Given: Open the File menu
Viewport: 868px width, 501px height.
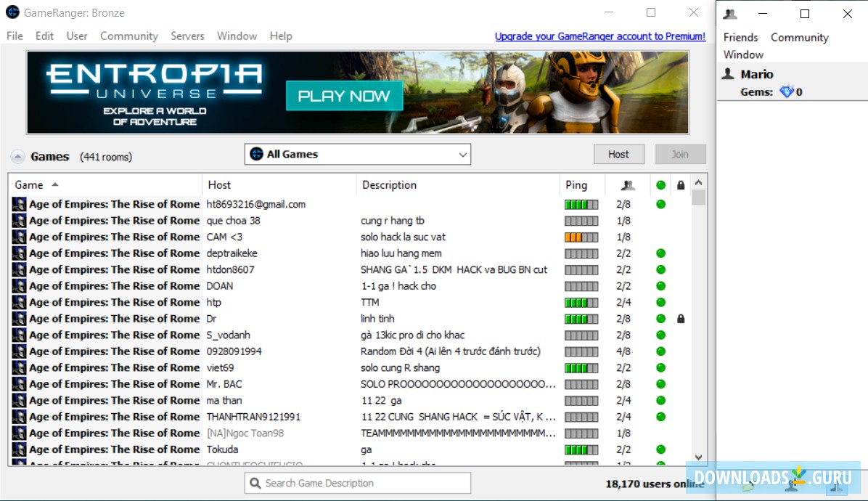Looking at the screenshot, I should (x=15, y=36).
